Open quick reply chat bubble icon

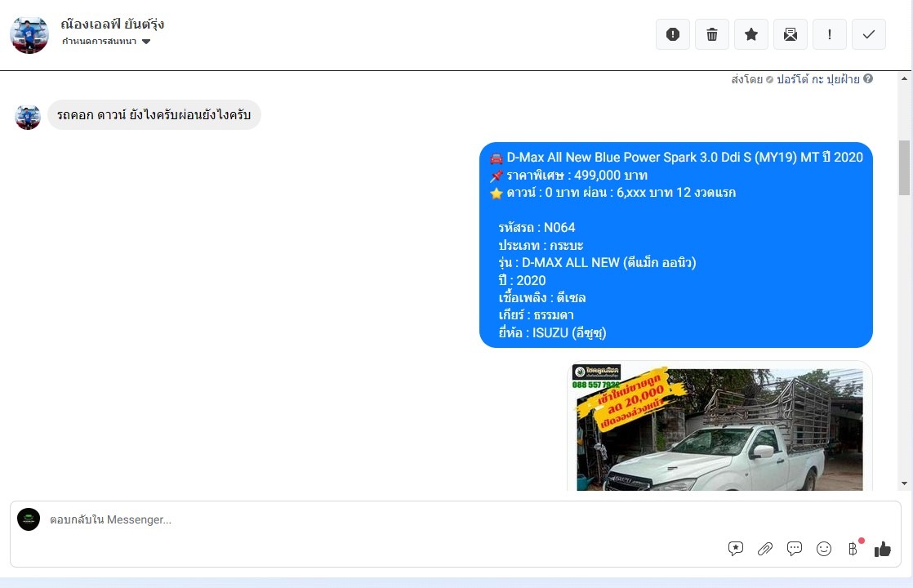pyautogui.click(x=795, y=549)
